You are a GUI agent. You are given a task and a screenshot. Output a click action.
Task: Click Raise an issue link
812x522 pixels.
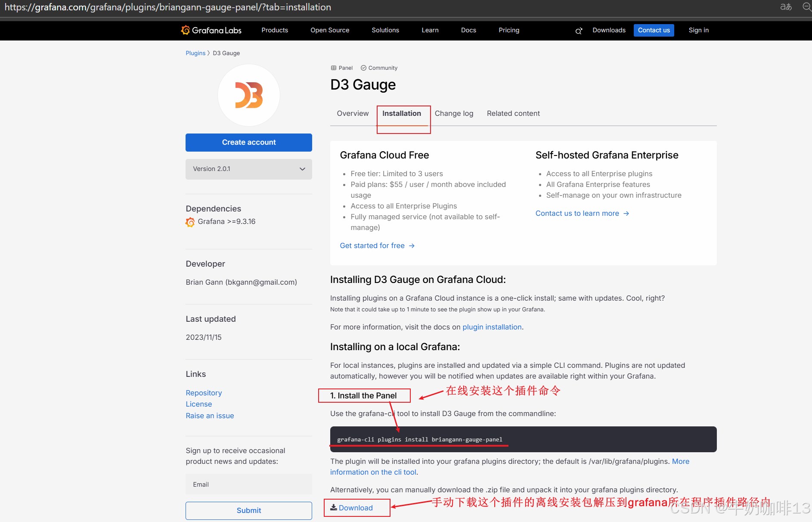(x=210, y=416)
